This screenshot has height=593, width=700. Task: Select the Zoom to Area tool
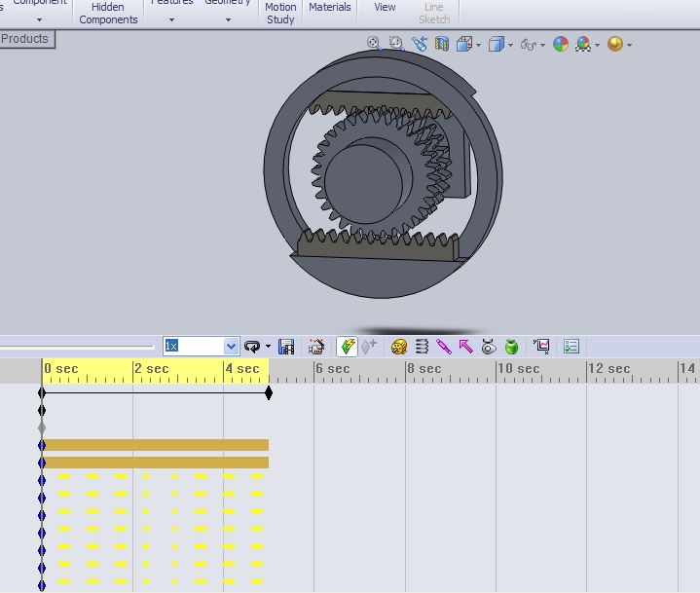(x=396, y=43)
